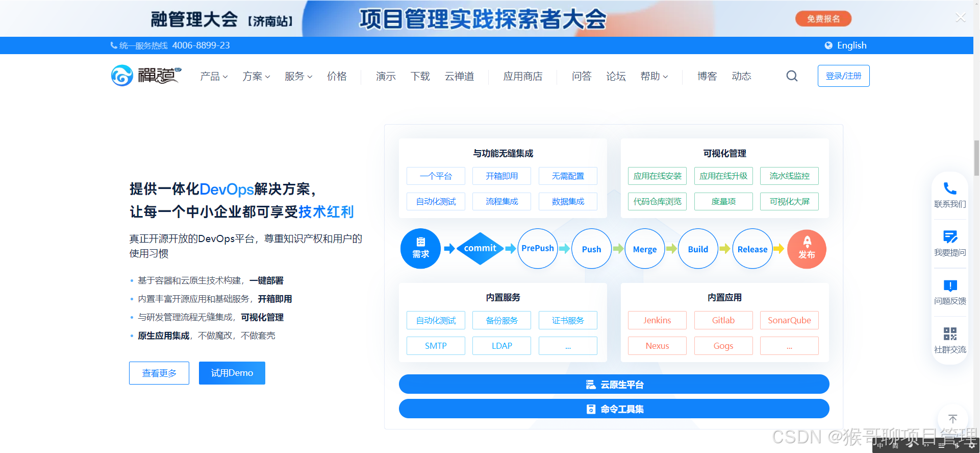The height and width of the screenshot is (453, 980).
Task: Click the 发布 rocket circle icon
Action: pyautogui.click(x=807, y=249)
